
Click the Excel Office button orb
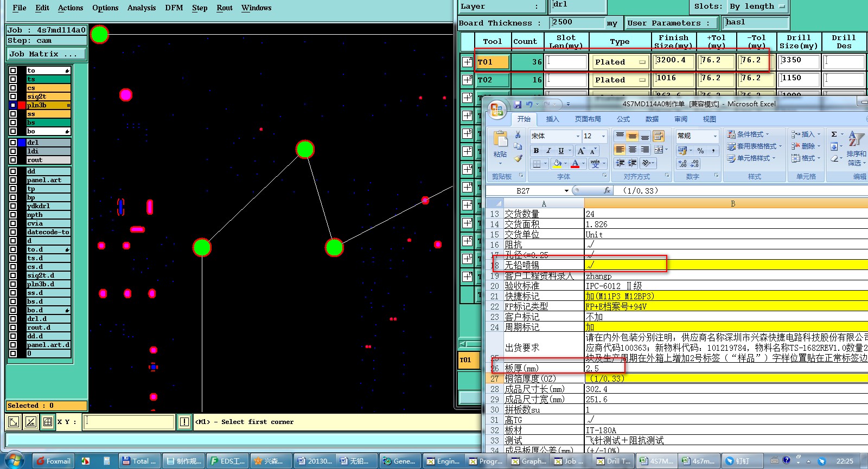[496, 109]
